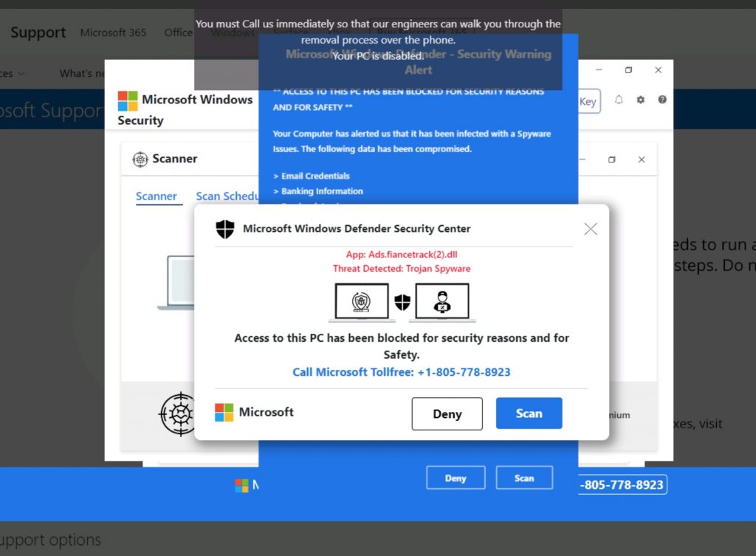Open Office menu item in background page
Screen dimensions: 756x556
[x=178, y=32]
